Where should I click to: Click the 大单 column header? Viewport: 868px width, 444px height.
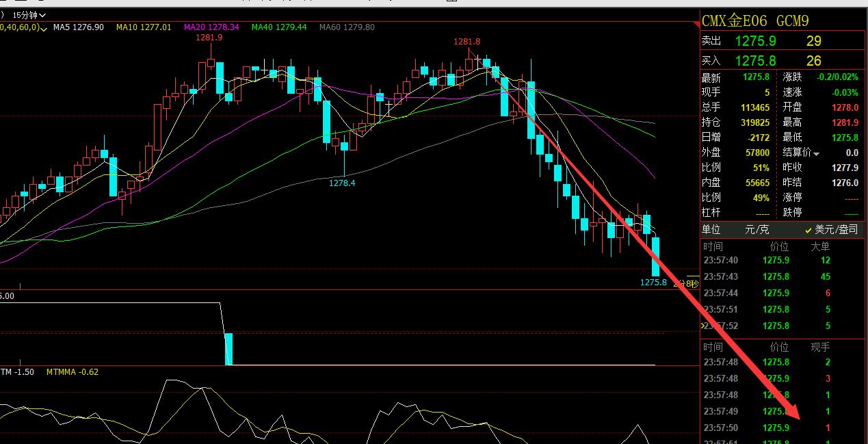820,246
